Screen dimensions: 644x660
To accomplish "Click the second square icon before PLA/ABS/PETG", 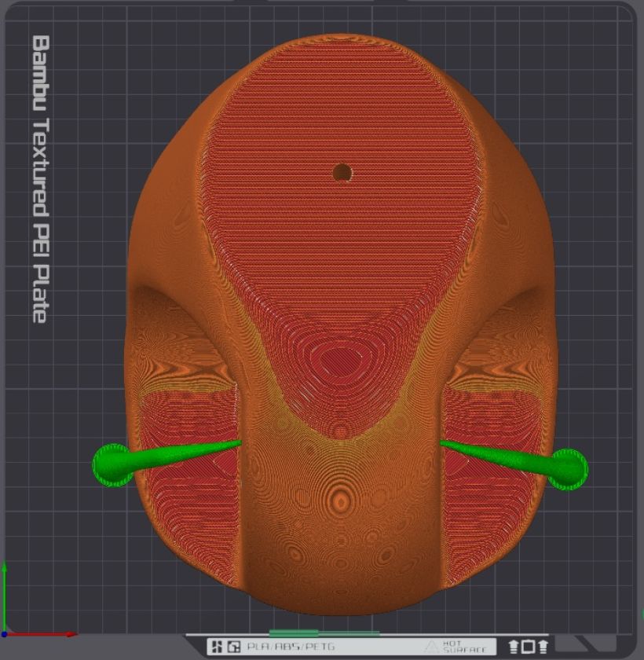I will click(x=233, y=647).
